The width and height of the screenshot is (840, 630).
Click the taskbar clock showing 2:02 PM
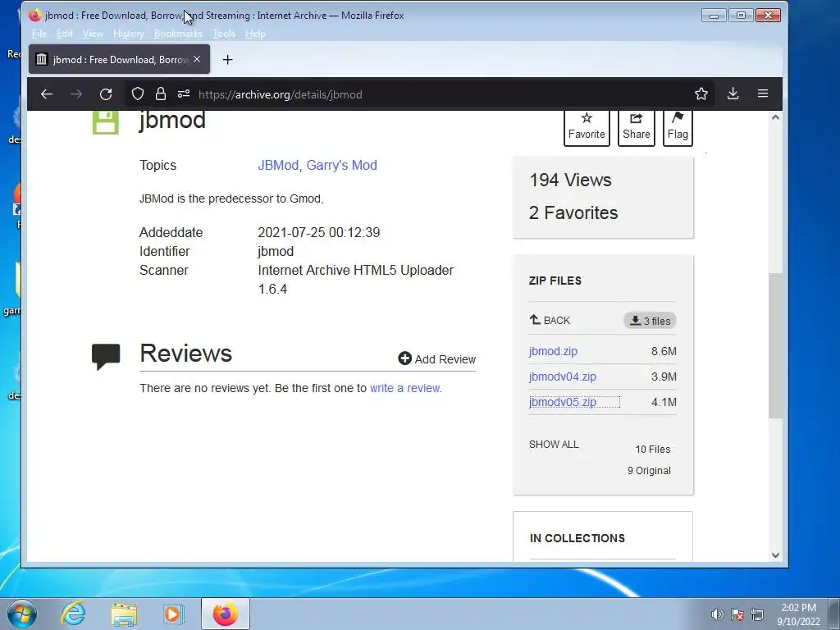coord(798,614)
